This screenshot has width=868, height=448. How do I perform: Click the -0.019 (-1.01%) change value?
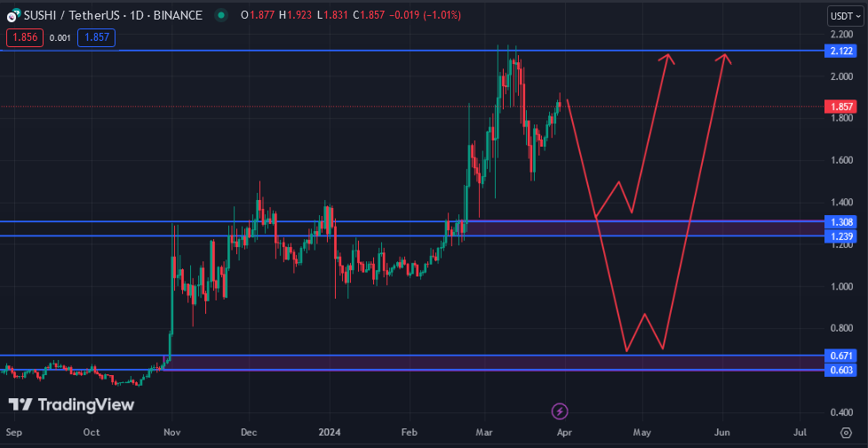426,15
